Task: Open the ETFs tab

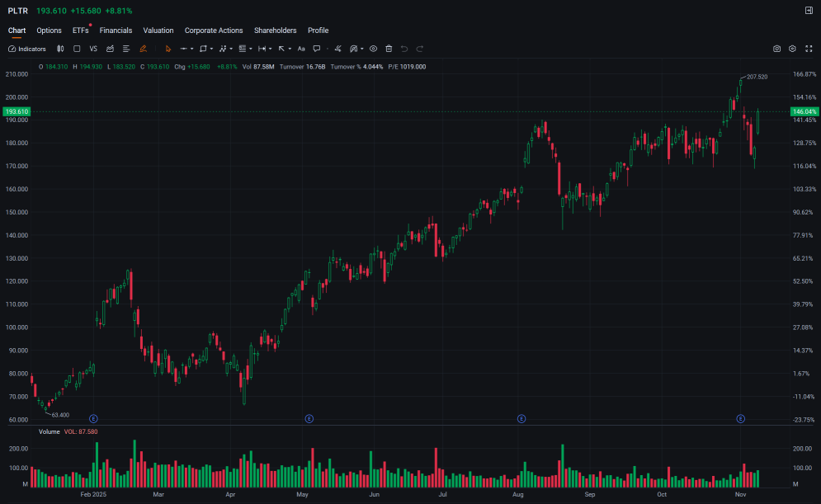Action: 81,31
